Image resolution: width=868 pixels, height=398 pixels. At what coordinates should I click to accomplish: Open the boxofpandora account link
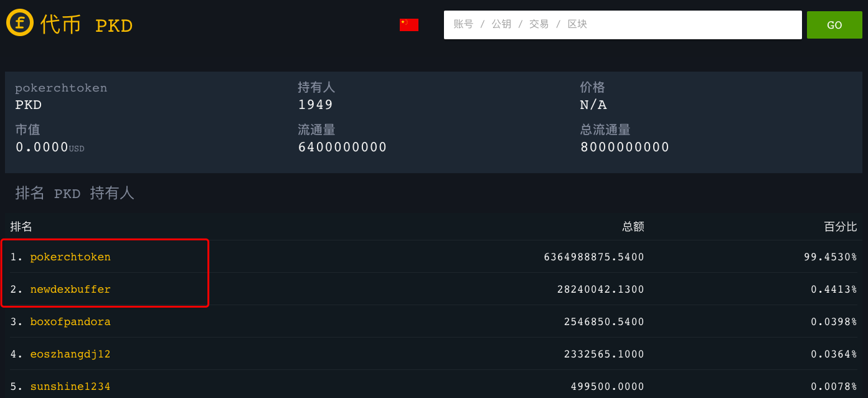coord(70,321)
